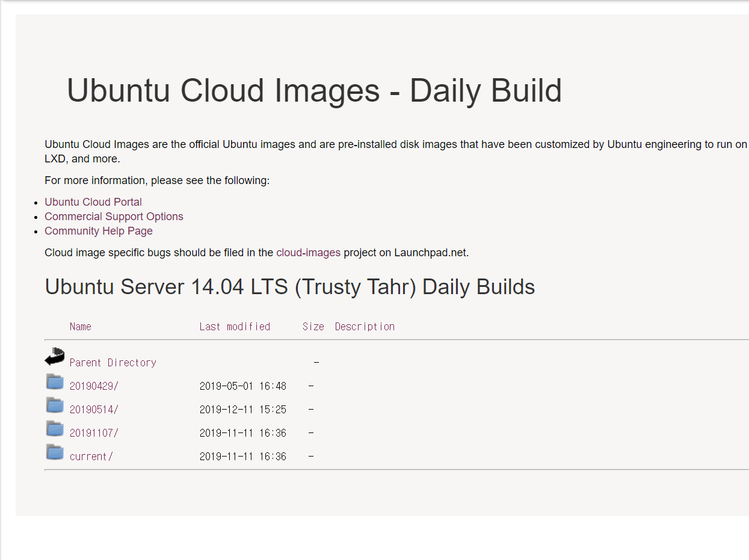Click the Ubuntu Cloud Images - Daily Build title
This screenshot has height=560, width=749.
coord(314,91)
